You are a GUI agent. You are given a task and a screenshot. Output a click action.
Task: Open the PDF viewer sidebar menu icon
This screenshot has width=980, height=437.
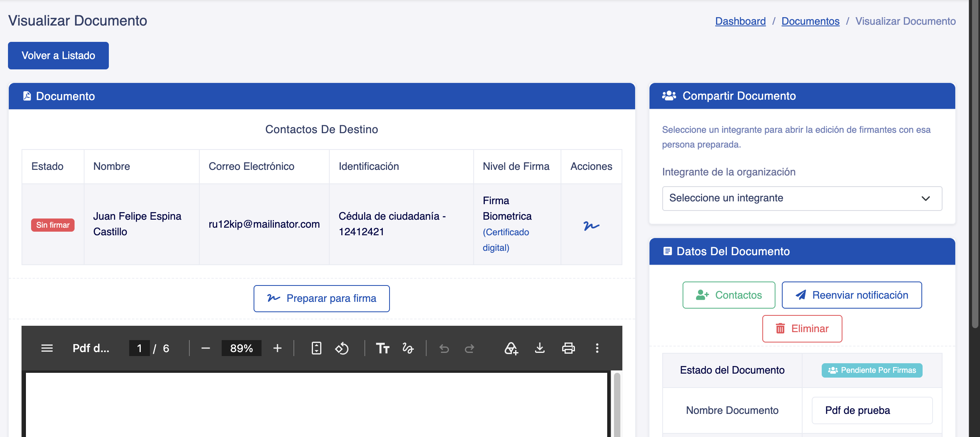pos(47,348)
